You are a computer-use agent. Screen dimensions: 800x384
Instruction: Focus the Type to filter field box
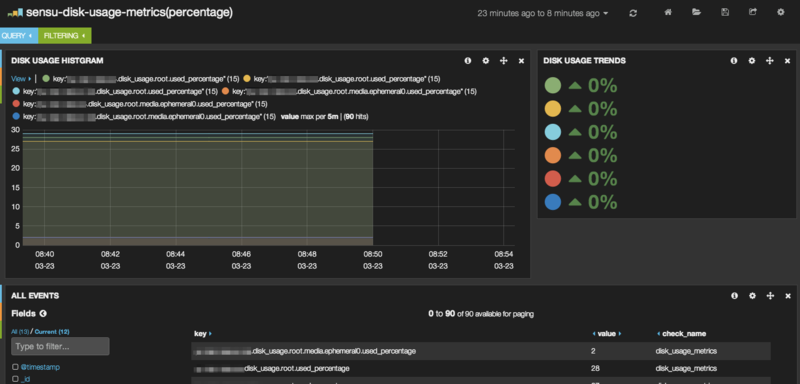pyautogui.click(x=60, y=346)
